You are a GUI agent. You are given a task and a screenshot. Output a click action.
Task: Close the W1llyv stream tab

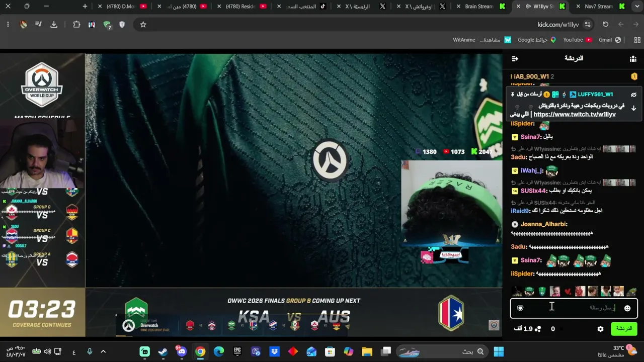click(x=518, y=7)
